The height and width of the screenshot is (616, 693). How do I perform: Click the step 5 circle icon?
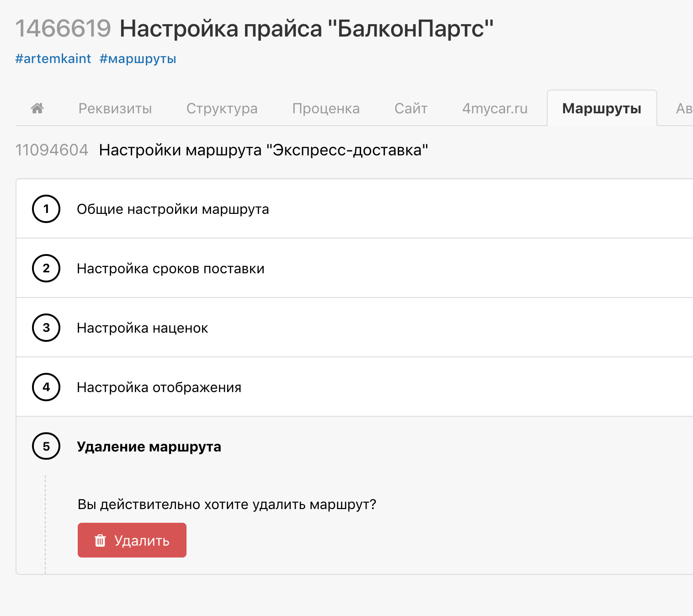click(46, 446)
